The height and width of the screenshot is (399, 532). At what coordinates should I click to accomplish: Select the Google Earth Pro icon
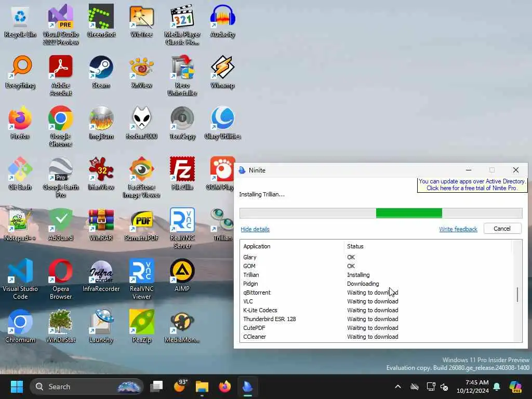point(60,177)
